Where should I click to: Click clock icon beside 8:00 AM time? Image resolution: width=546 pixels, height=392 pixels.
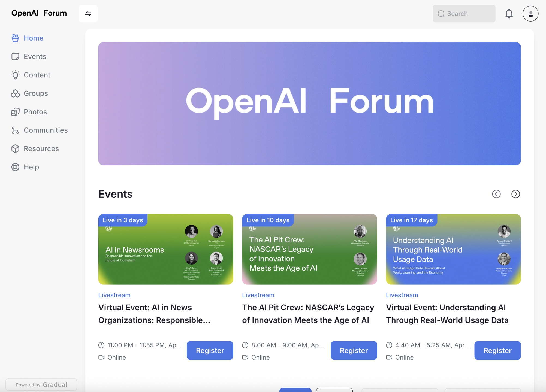[245, 345]
